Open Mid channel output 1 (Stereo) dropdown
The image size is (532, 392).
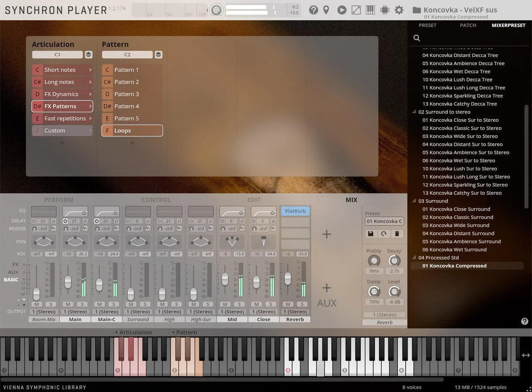click(232, 311)
